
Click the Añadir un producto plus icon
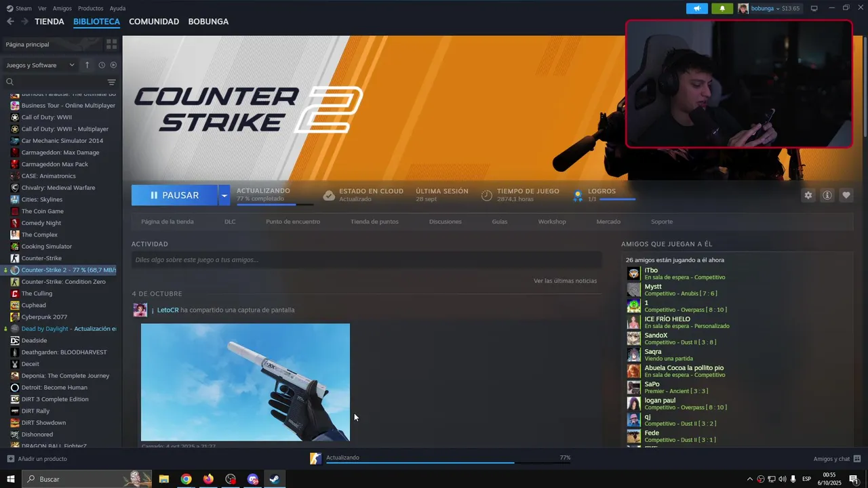pyautogui.click(x=10, y=459)
